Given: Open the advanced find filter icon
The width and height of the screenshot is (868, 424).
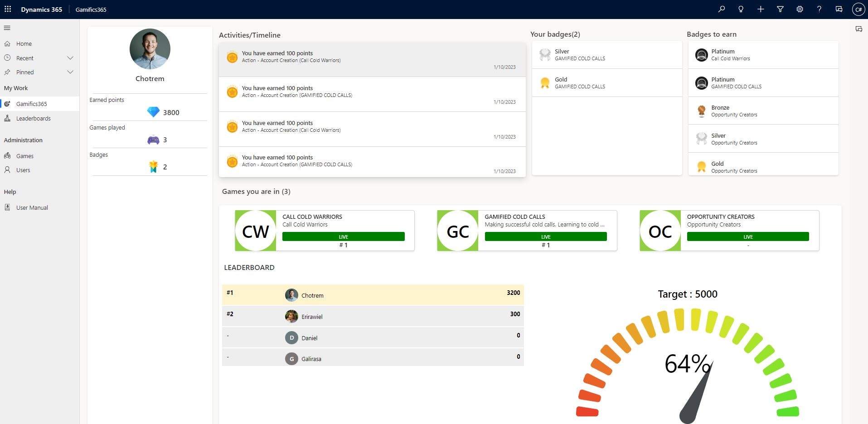Looking at the screenshot, I should pos(780,9).
